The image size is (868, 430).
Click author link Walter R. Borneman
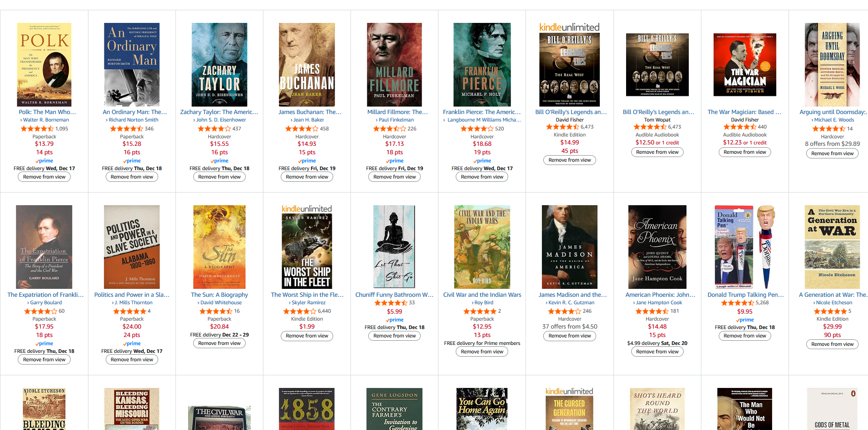(x=46, y=120)
